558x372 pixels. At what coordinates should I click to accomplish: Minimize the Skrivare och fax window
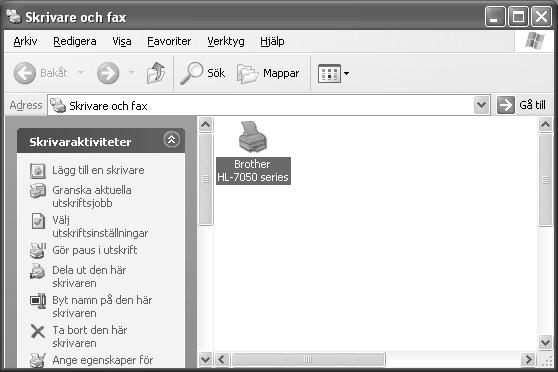pos(495,17)
